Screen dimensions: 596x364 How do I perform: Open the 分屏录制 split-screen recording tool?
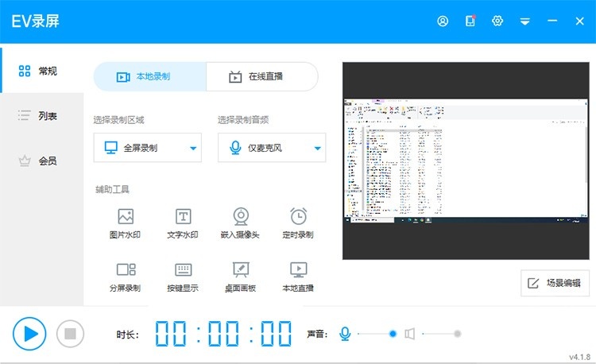pos(125,277)
